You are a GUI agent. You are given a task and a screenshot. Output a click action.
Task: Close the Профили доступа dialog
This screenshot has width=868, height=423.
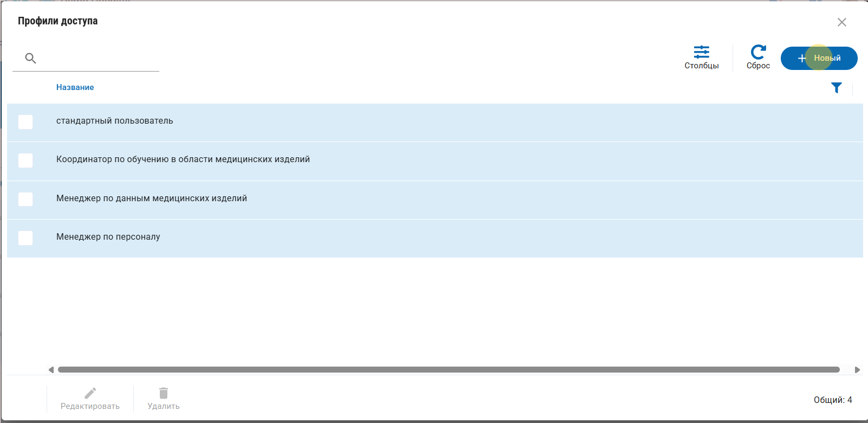point(841,22)
